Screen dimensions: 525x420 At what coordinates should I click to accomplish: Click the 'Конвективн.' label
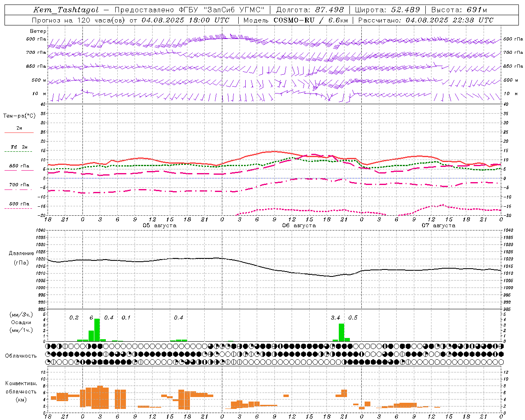[21, 383]
